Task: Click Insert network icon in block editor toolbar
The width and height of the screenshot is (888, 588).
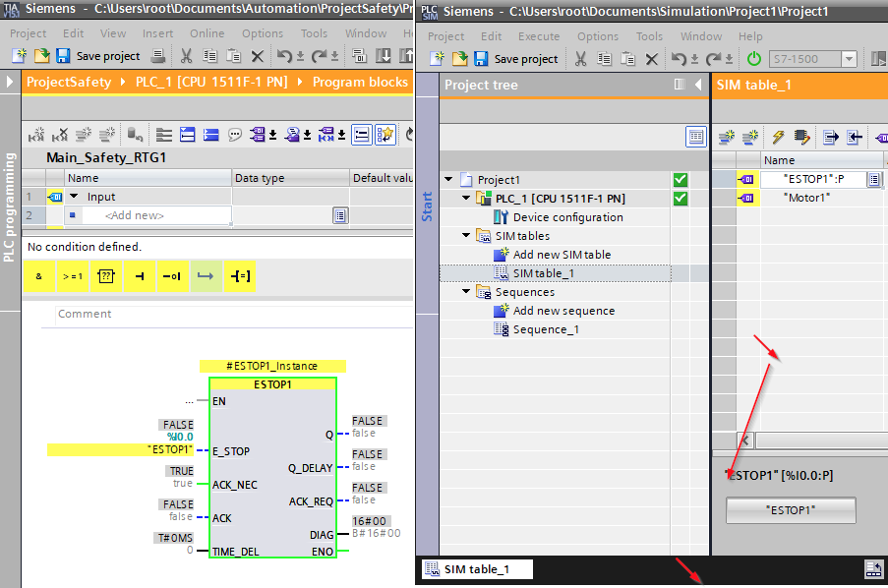Action: coord(36,135)
